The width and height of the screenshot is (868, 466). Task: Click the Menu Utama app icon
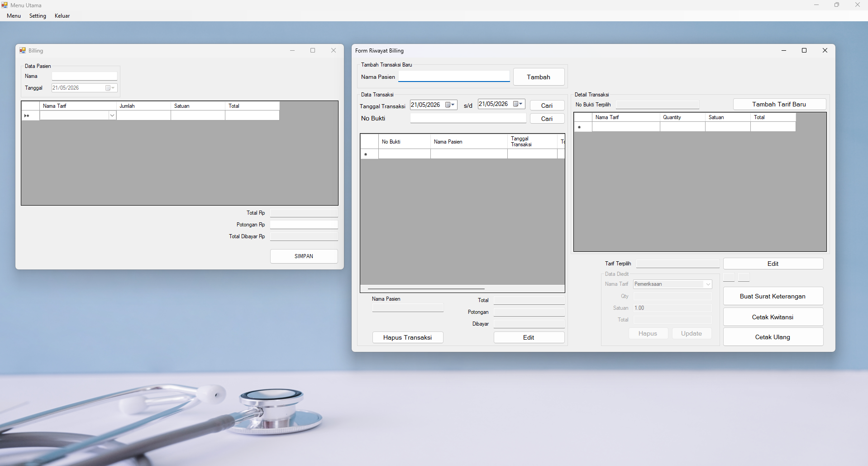5,5
